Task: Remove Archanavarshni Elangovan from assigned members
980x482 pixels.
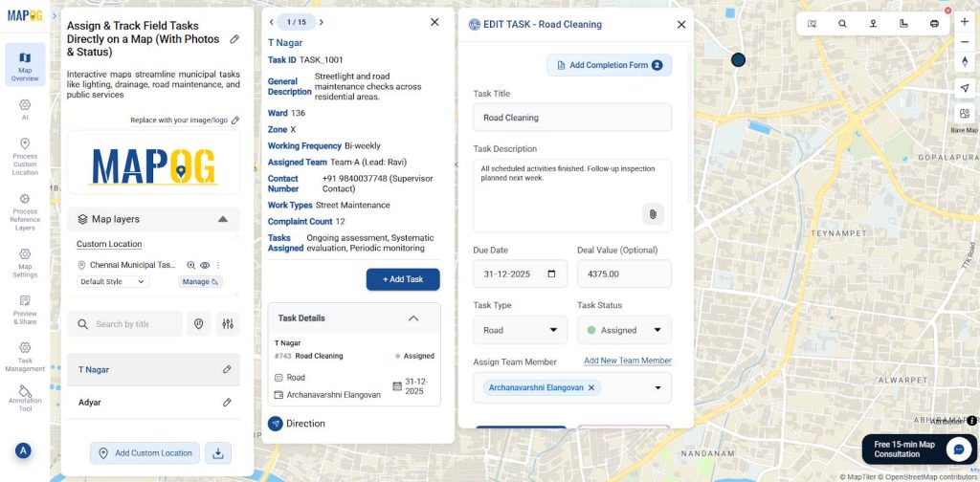Action: (x=591, y=387)
